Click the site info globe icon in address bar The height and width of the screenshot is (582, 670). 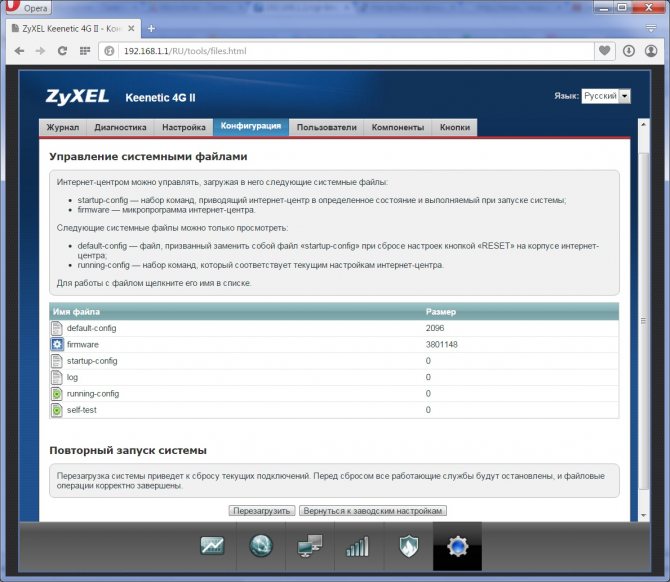point(109,51)
